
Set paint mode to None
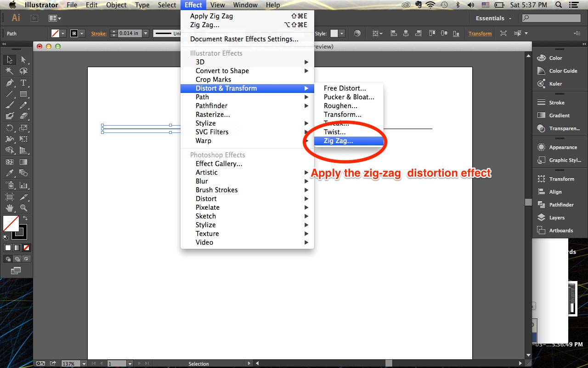[26, 247]
